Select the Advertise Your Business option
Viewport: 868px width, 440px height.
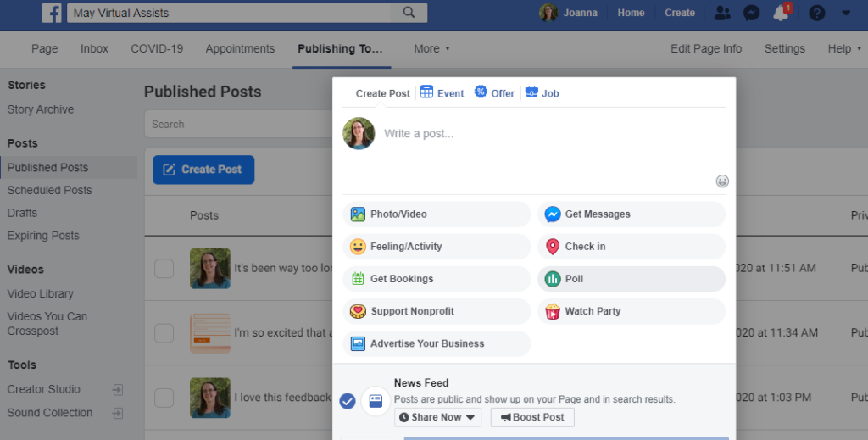click(x=437, y=343)
